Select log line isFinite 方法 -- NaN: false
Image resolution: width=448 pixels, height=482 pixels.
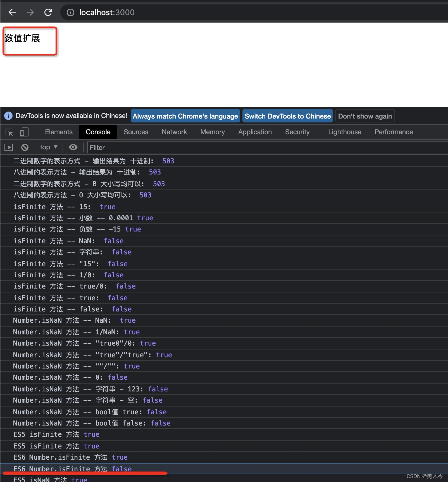(x=224, y=241)
